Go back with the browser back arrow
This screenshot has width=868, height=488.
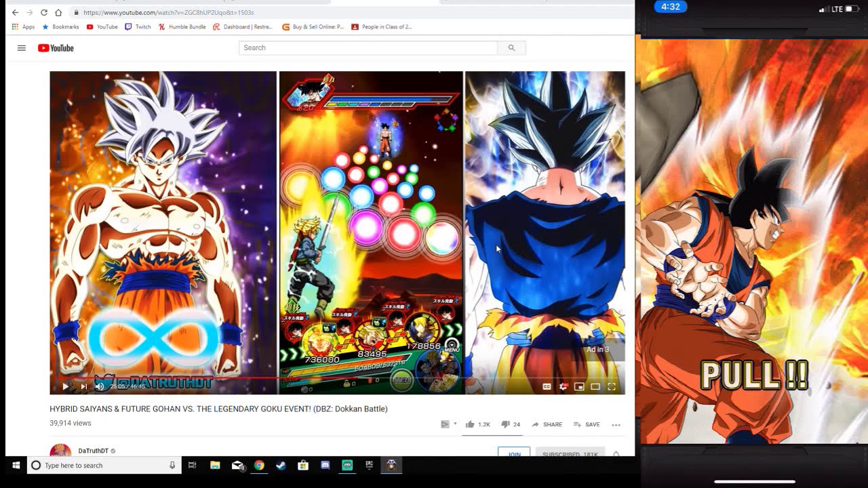(x=15, y=12)
